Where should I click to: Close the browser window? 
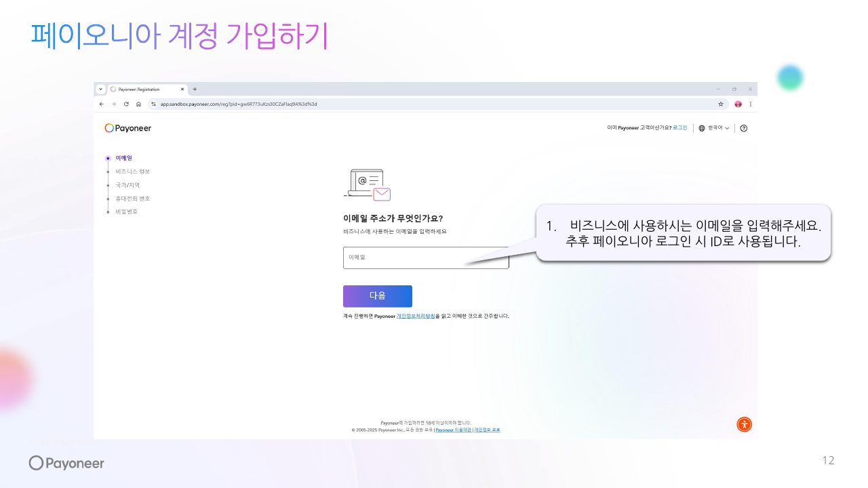tap(750, 89)
